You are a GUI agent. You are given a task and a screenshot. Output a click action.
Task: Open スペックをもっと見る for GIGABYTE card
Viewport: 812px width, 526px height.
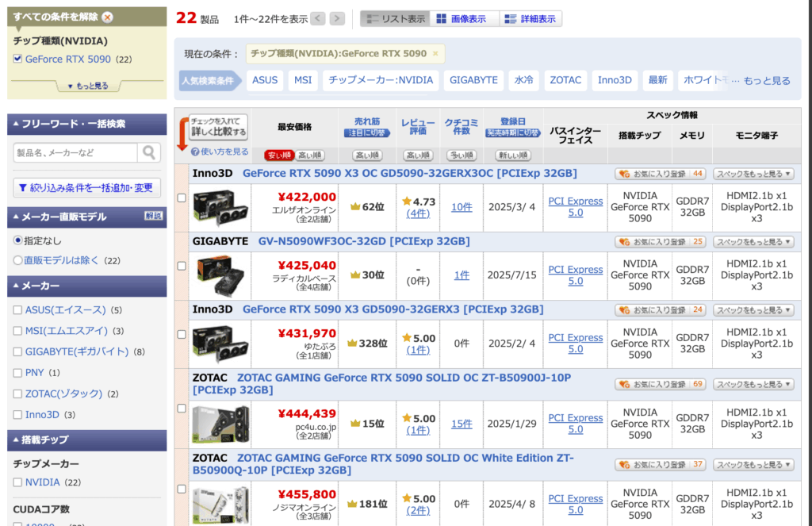(753, 242)
